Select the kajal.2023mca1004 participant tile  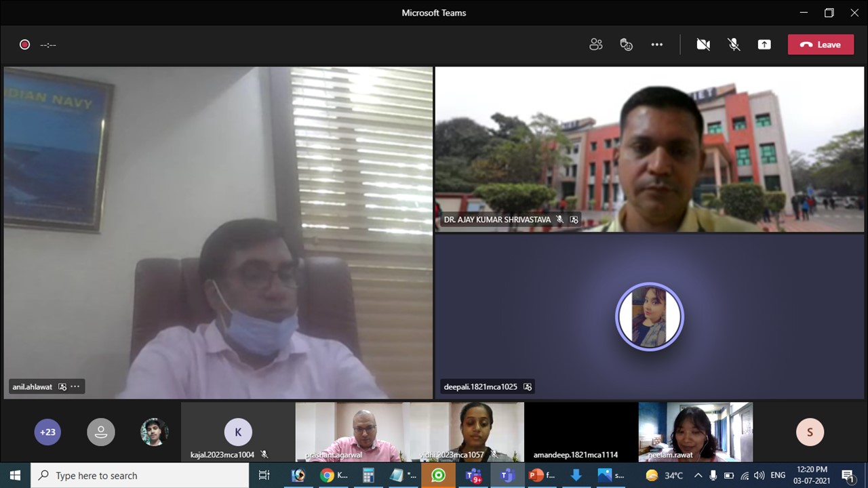point(237,432)
